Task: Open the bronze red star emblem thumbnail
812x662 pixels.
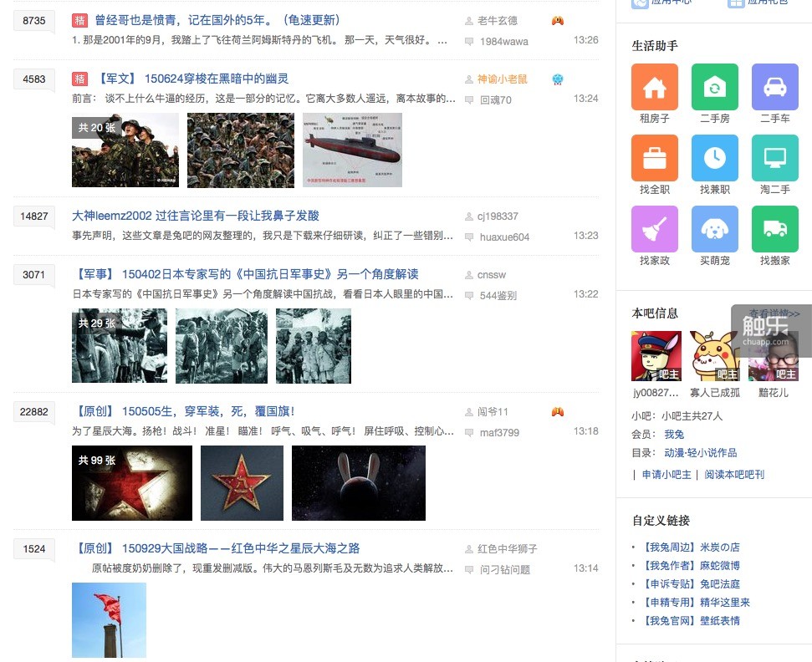Action: [242, 483]
